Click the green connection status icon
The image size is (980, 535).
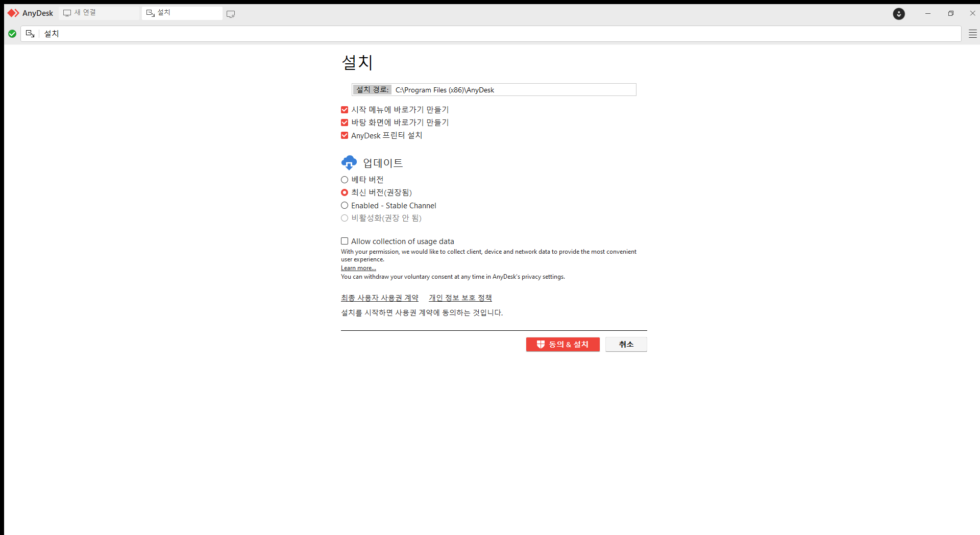click(12, 34)
